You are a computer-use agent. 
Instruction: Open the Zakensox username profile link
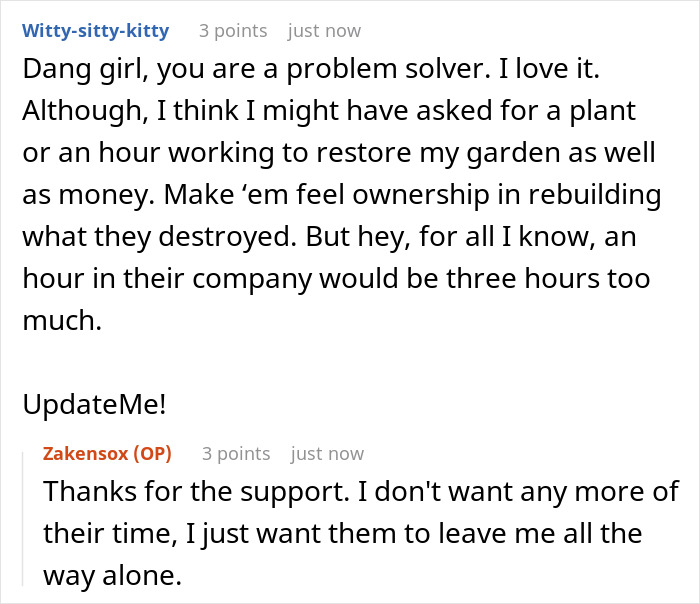click(x=86, y=453)
